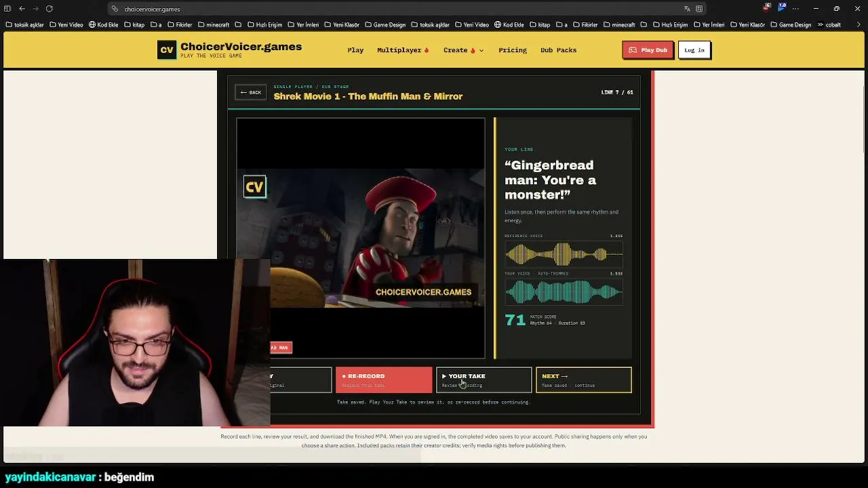Click the "Record each line, review your result" footer text

pyautogui.click(x=434, y=441)
